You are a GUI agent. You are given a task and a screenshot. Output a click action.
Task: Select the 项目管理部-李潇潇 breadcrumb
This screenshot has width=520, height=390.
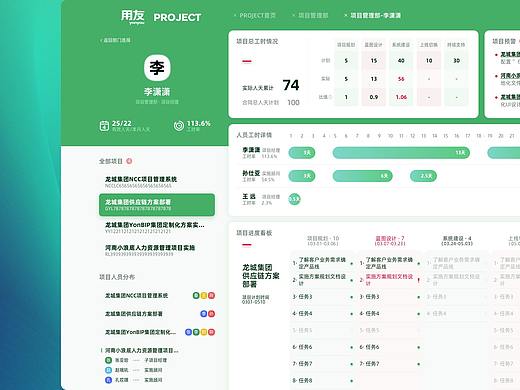coord(375,15)
